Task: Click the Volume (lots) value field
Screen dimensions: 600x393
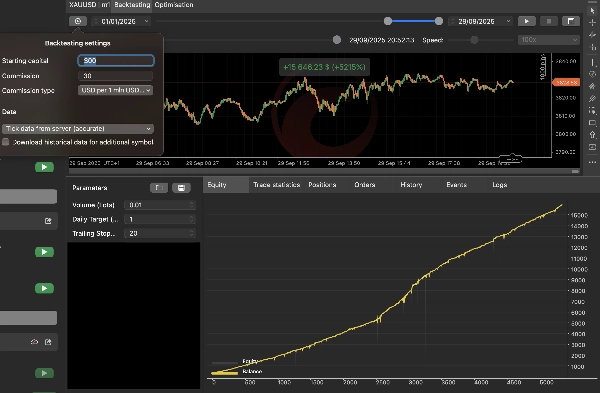Action: coord(160,205)
